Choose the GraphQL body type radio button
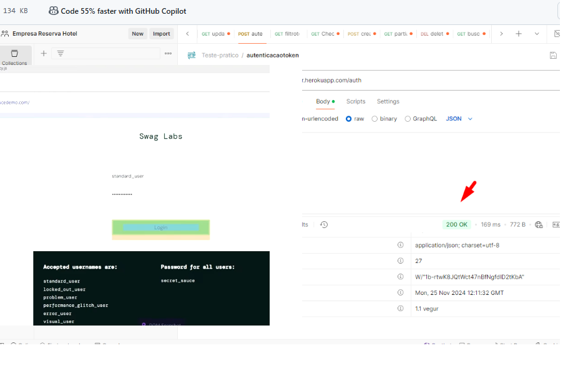Screen dimensions: 588x378 point(408,119)
